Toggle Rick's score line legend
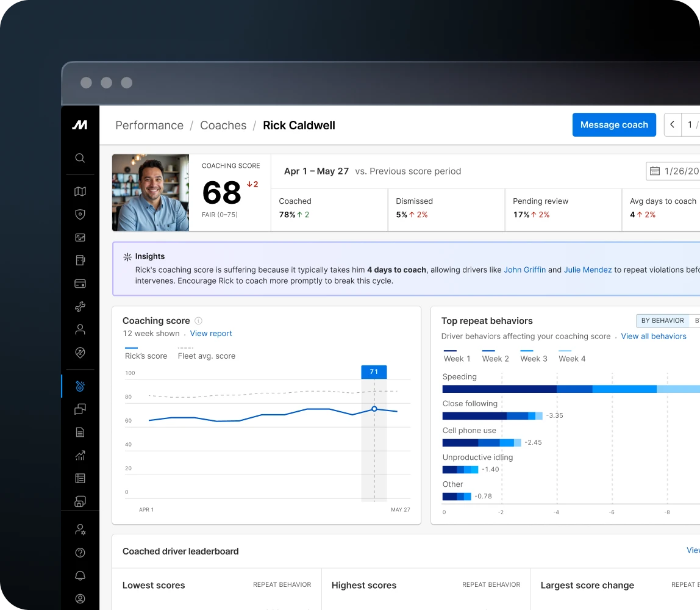 tap(146, 353)
